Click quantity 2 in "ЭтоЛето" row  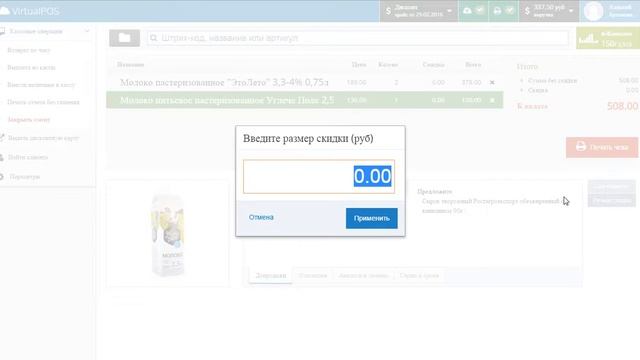[x=396, y=82]
